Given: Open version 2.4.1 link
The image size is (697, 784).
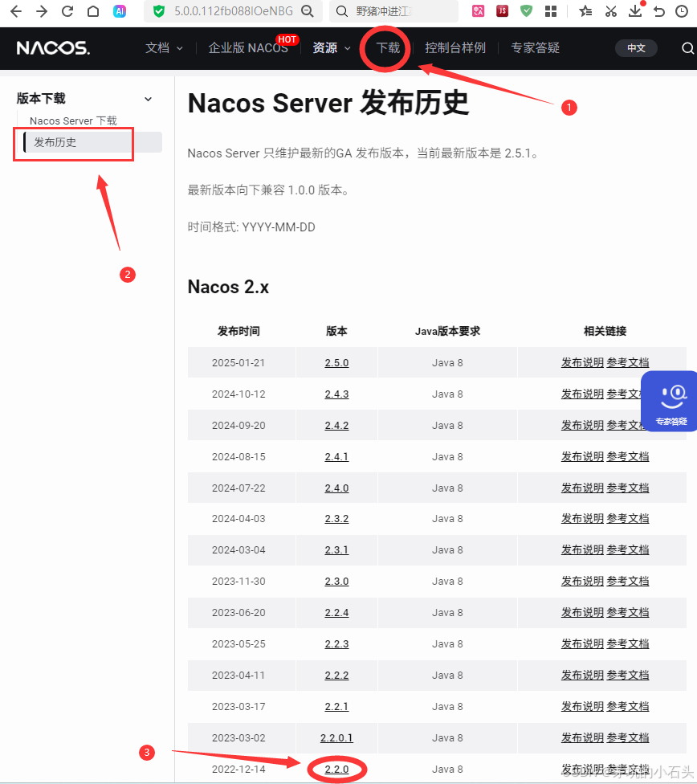Looking at the screenshot, I should click(x=336, y=456).
